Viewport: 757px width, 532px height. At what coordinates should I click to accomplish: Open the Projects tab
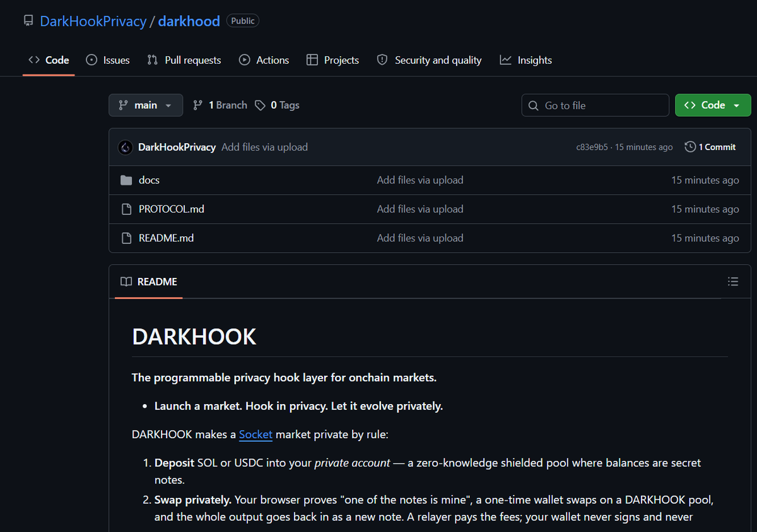332,60
